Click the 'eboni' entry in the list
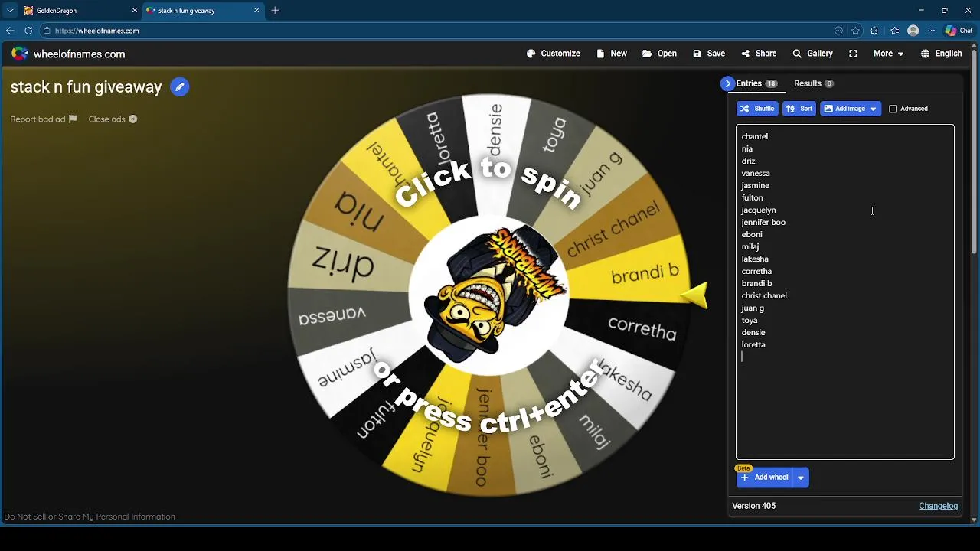Screen dimensions: 980x551 pyautogui.click(x=751, y=234)
